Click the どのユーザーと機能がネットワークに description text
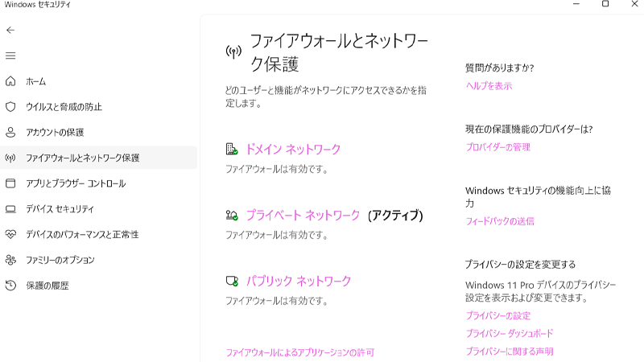This screenshot has width=644, height=362. click(326, 97)
